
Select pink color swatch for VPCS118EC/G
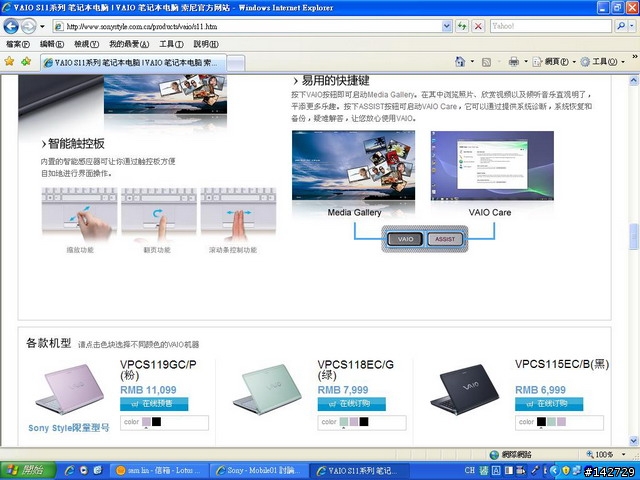point(354,422)
